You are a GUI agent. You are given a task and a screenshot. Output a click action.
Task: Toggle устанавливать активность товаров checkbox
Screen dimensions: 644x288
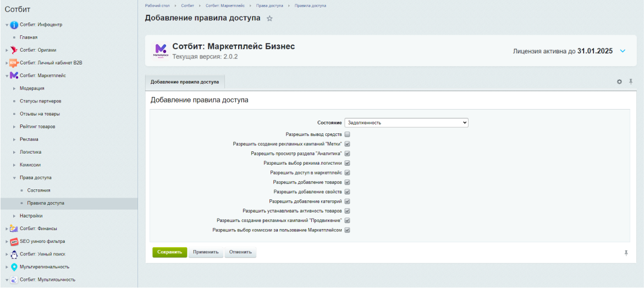coord(347,211)
